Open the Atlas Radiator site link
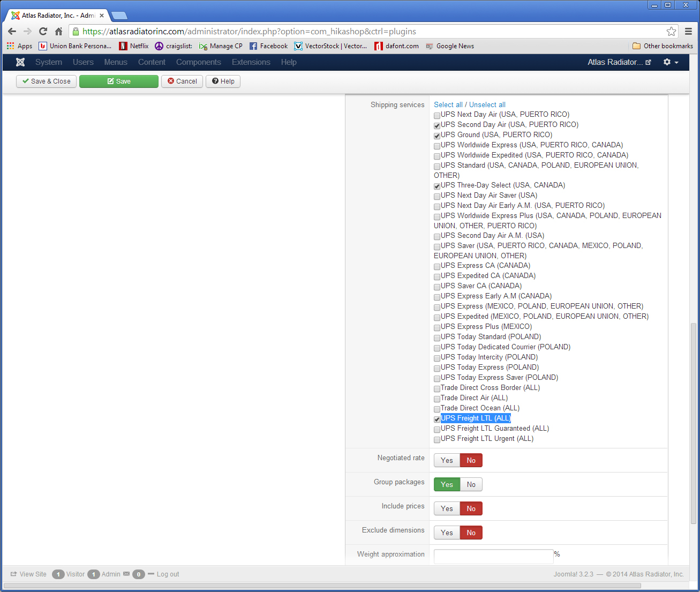This screenshot has height=592, width=700. [619, 62]
